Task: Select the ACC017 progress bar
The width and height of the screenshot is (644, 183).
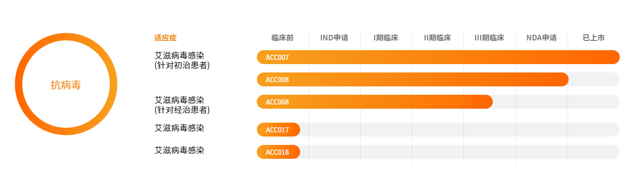Action: [x=278, y=130]
